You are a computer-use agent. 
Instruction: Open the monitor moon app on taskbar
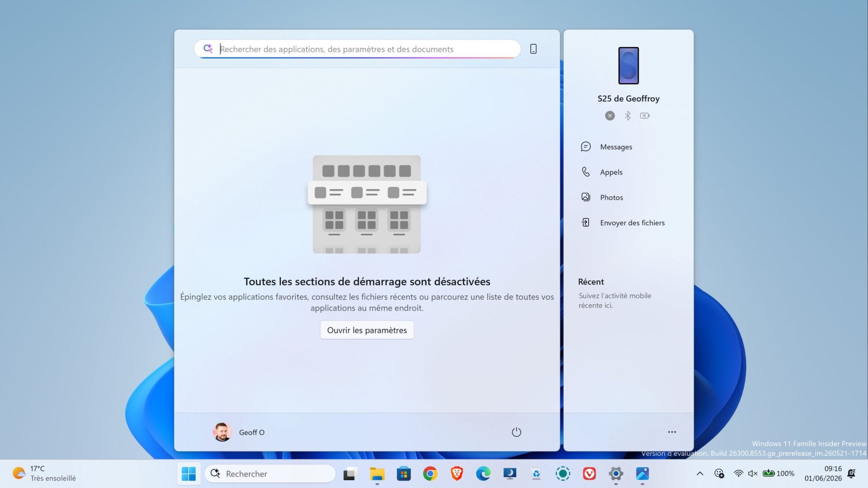(509, 474)
